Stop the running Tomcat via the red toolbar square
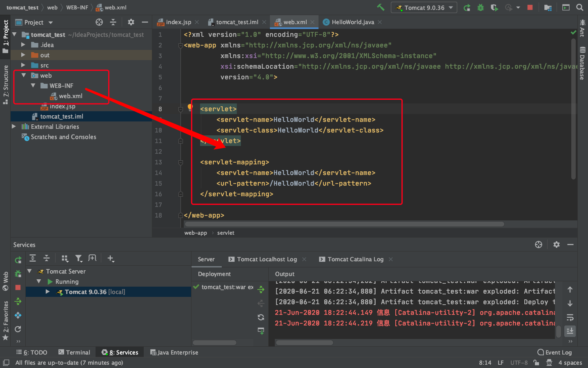This screenshot has height=368, width=588. tap(530, 7)
